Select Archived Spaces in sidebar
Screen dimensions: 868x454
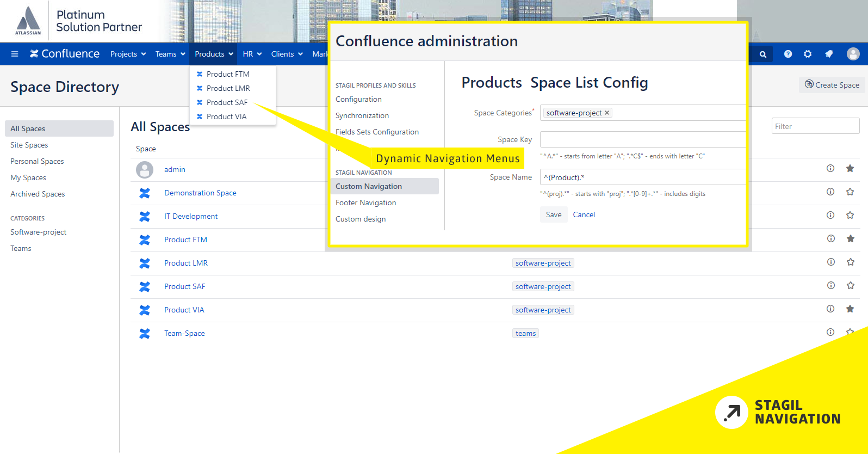(38, 194)
